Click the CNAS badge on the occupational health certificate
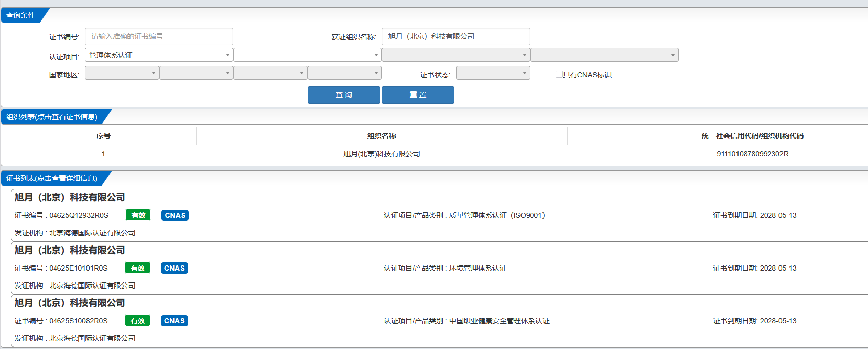This screenshot has height=349, width=868. [x=175, y=321]
